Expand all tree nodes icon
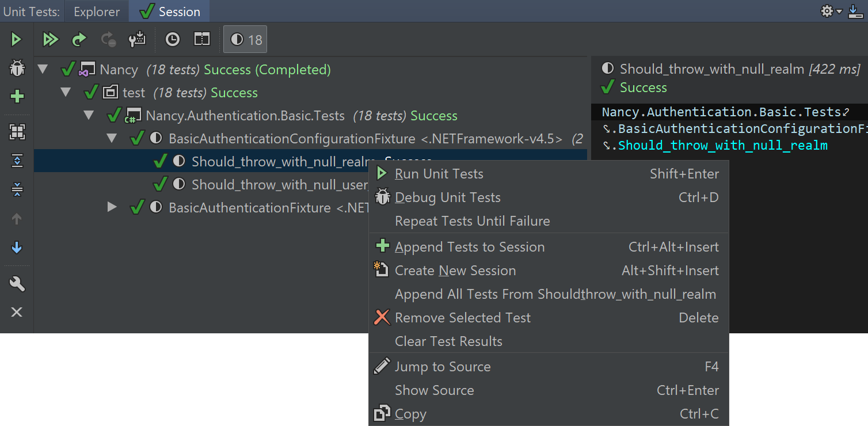This screenshot has height=426, width=868. (17, 161)
